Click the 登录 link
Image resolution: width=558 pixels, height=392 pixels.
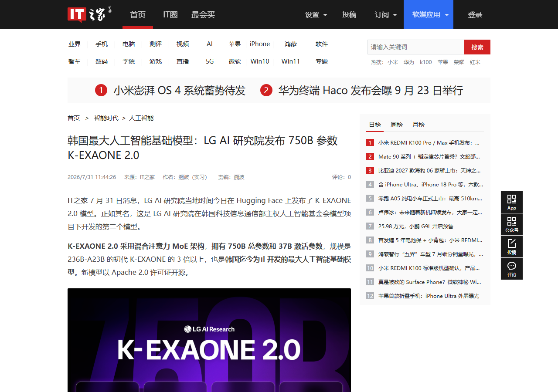click(x=475, y=14)
